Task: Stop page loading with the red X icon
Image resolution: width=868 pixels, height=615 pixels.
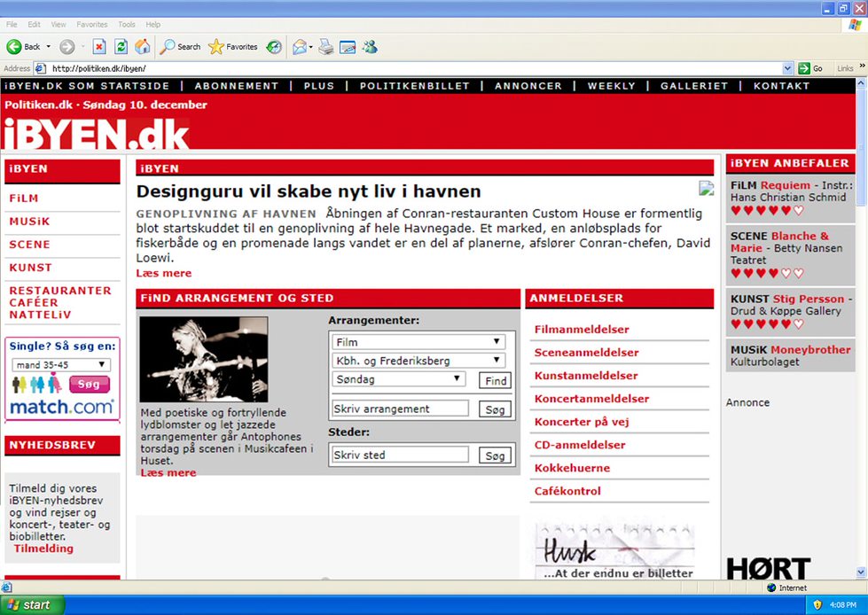Action: coord(99,47)
